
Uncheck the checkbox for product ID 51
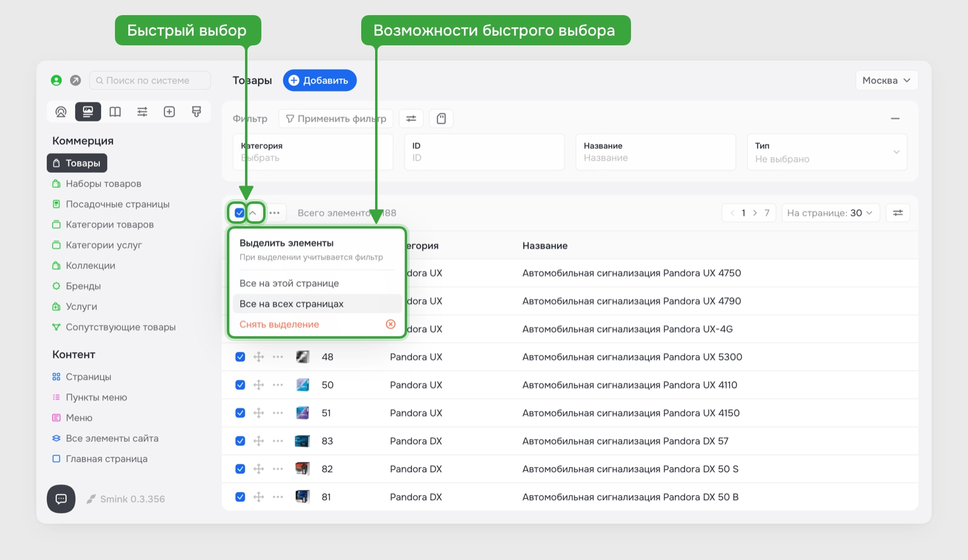click(x=240, y=413)
